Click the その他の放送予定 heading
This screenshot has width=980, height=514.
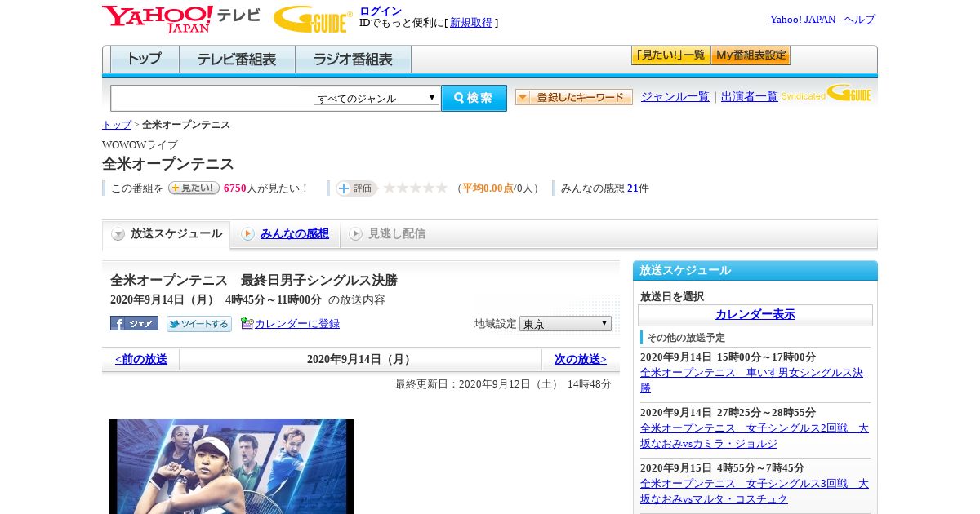point(686,338)
